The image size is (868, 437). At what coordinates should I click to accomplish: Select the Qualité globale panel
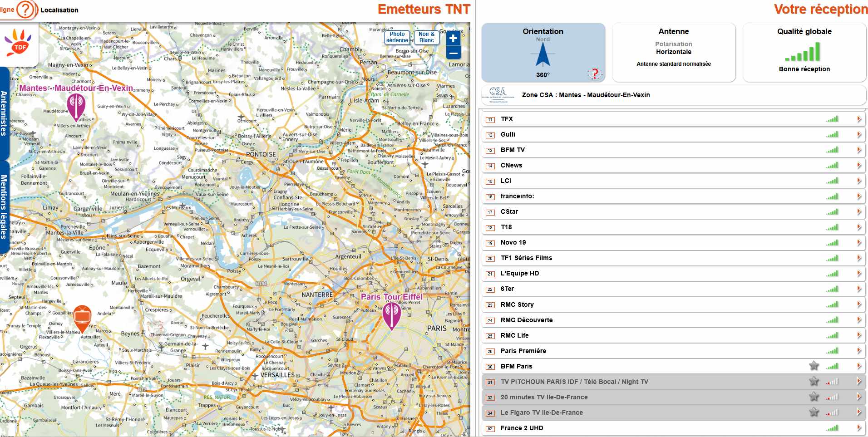[x=804, y=53]
